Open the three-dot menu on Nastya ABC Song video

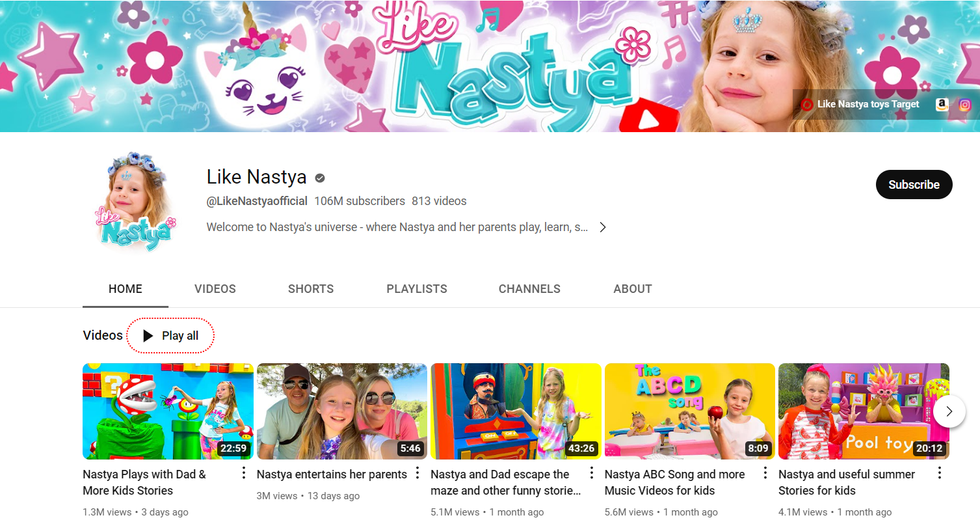coord(765,473)
